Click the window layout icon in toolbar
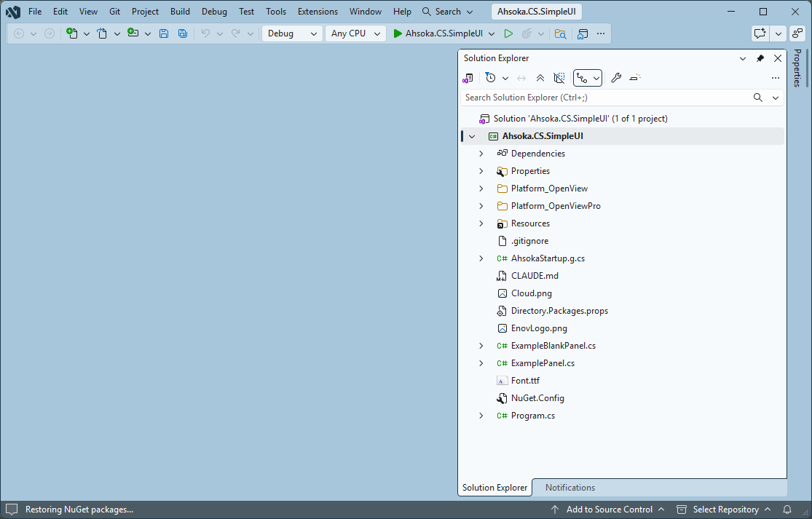The image size is (812, 519). pos(583,33)
